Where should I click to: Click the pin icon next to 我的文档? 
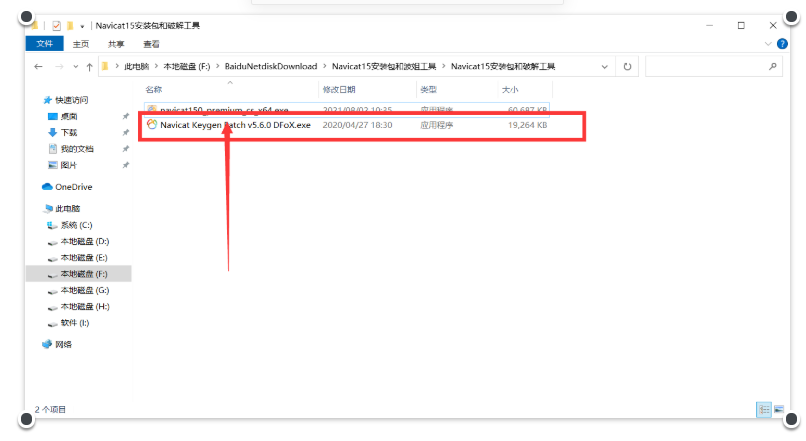(x=125, y=149)
